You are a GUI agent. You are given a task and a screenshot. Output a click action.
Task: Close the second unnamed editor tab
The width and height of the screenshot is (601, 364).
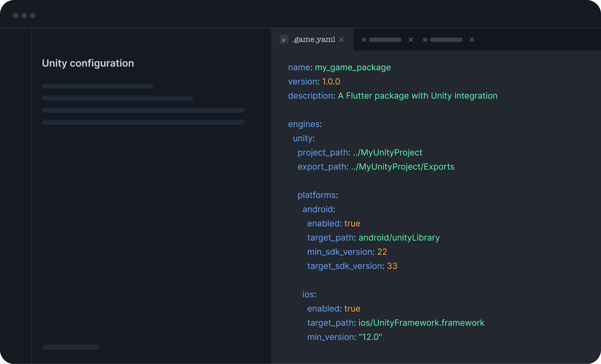(x=411, y=40)
